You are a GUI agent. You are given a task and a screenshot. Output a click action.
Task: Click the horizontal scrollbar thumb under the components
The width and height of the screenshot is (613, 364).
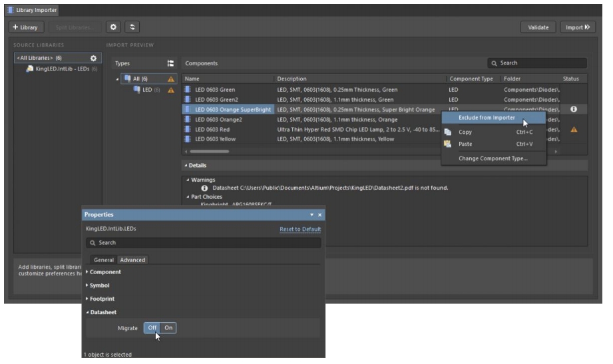(x=210, y=151)
